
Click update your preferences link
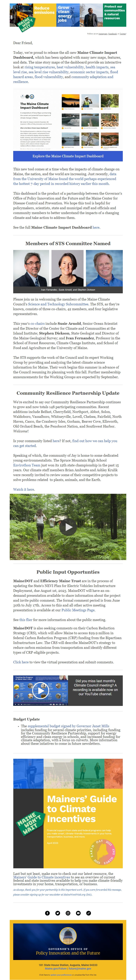coord(61,975)
